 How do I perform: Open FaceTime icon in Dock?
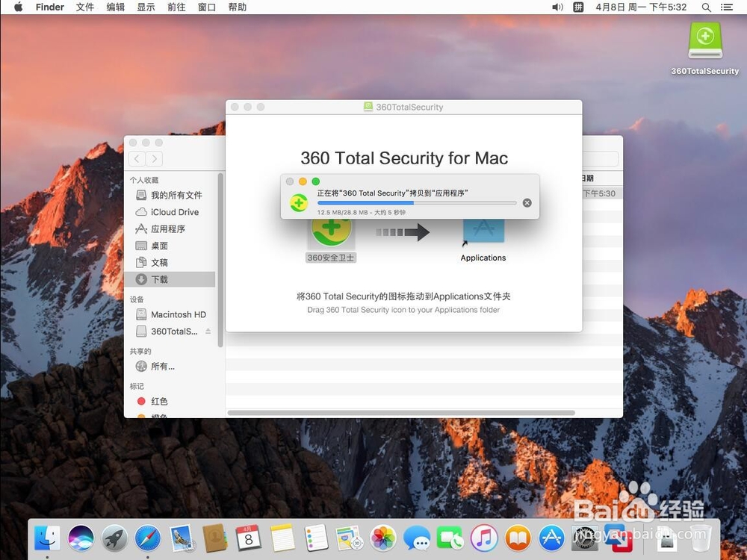coord(450,538)
